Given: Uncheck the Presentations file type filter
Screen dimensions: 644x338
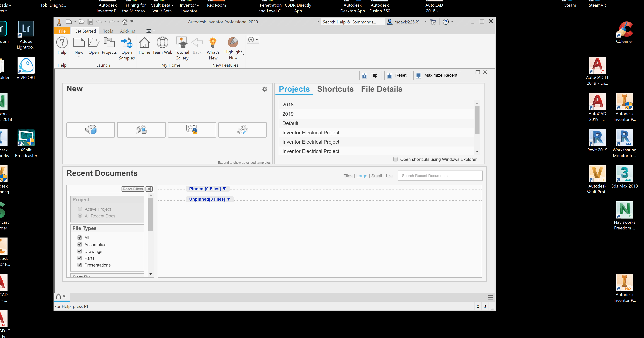Looking at the screenshot, I should [80, 265].
